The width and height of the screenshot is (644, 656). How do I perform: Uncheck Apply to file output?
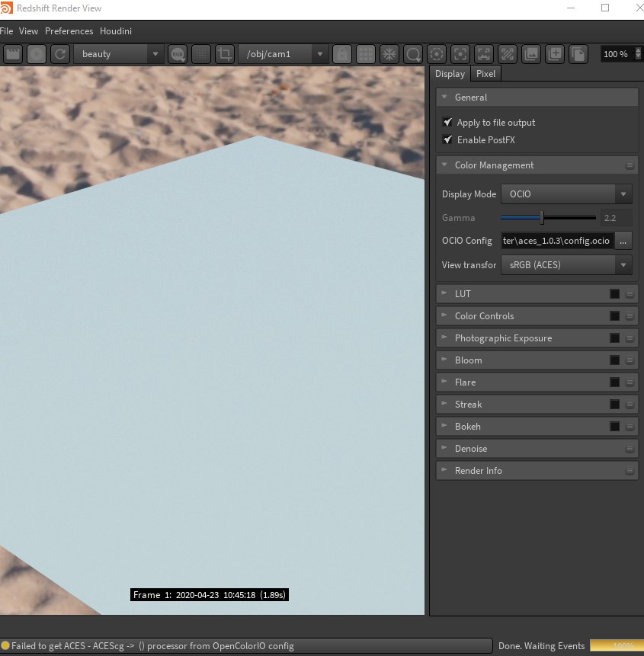click(x=447, y=122)
